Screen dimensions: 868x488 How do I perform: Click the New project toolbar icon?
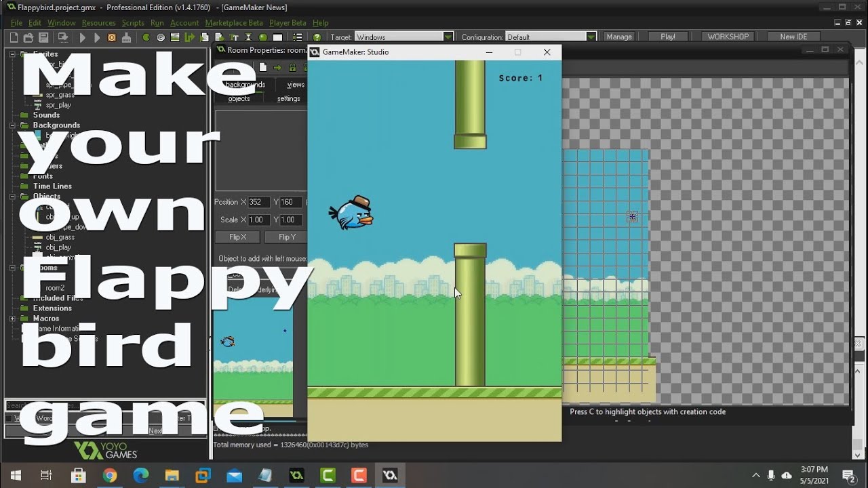click(x=14, y=37)
